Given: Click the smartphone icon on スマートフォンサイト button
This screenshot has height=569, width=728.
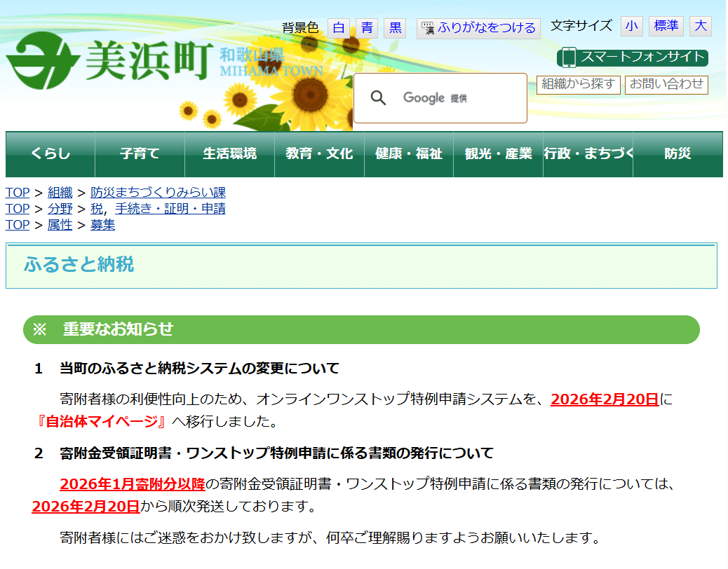Looking at the screenshot, I should point(568,56).
